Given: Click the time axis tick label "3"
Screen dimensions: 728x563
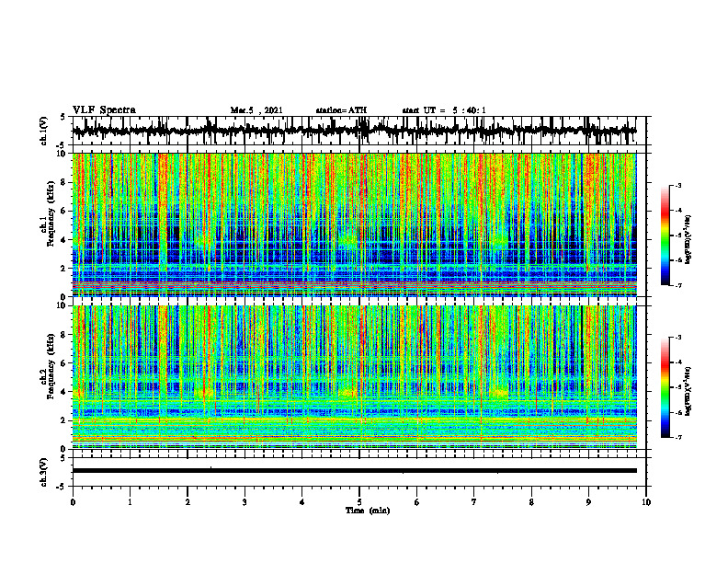Looking at the screenshot, I should pos(245,502).
